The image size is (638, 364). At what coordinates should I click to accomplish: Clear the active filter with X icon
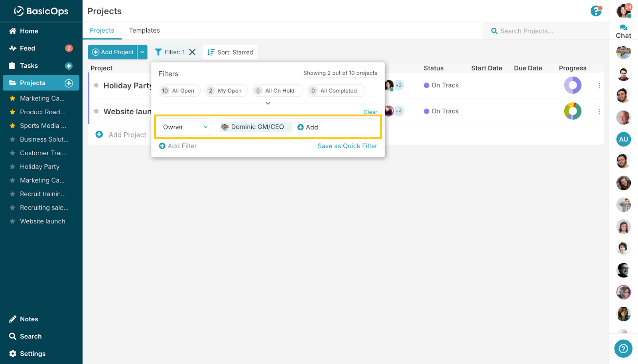pyautogui.click(x=192, y=52)
